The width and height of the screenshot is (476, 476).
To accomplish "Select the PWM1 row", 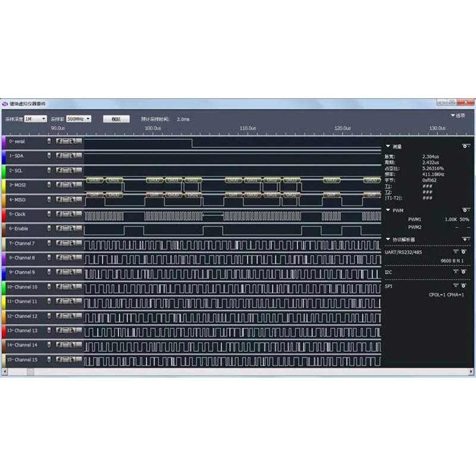I will pos(439,219).
